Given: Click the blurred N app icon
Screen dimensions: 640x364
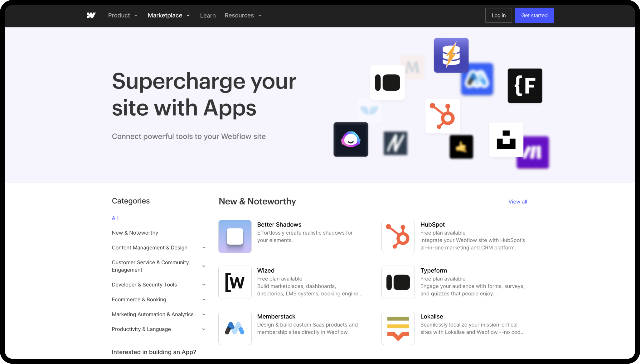Looking at the screenshot, I should tap(395, 143).
